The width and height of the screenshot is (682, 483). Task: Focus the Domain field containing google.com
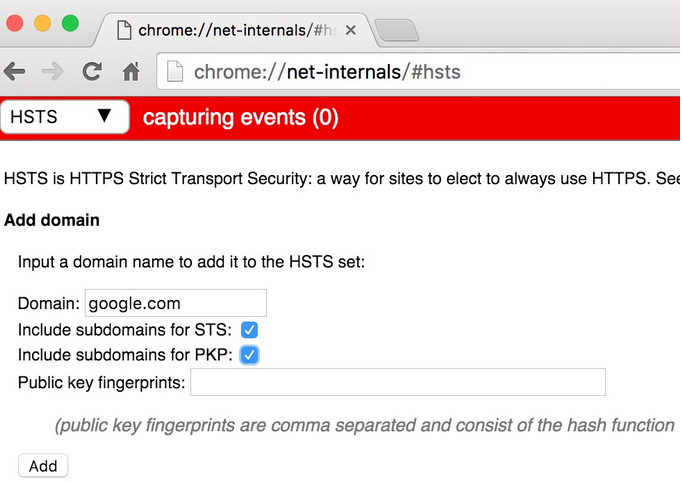(176, 303)
